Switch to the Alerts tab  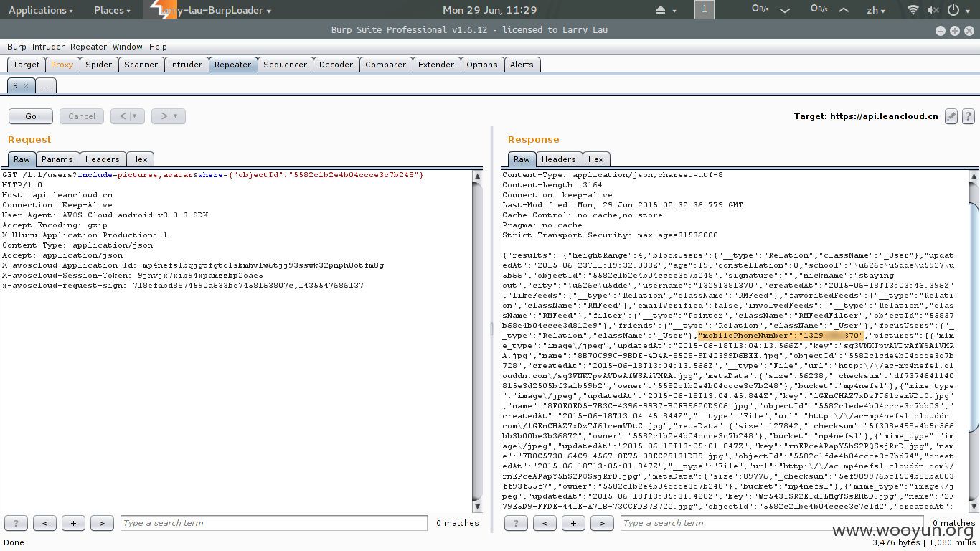522,65
